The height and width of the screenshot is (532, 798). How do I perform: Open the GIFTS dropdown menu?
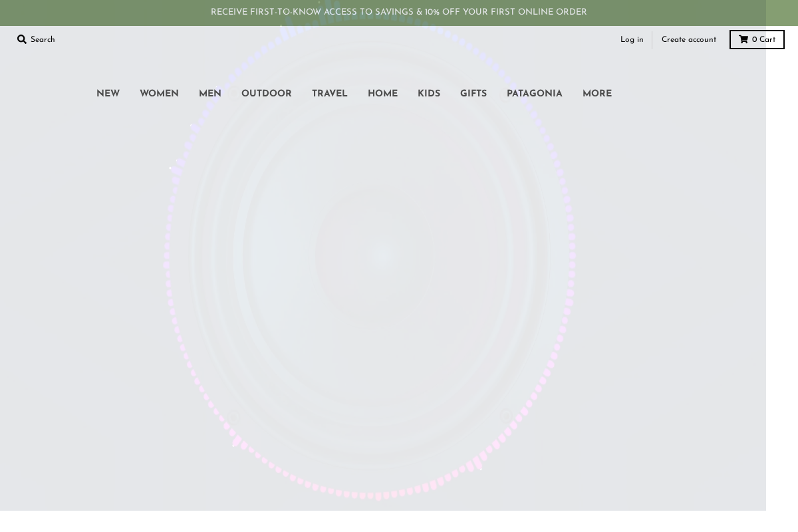(x=473, y=94)
